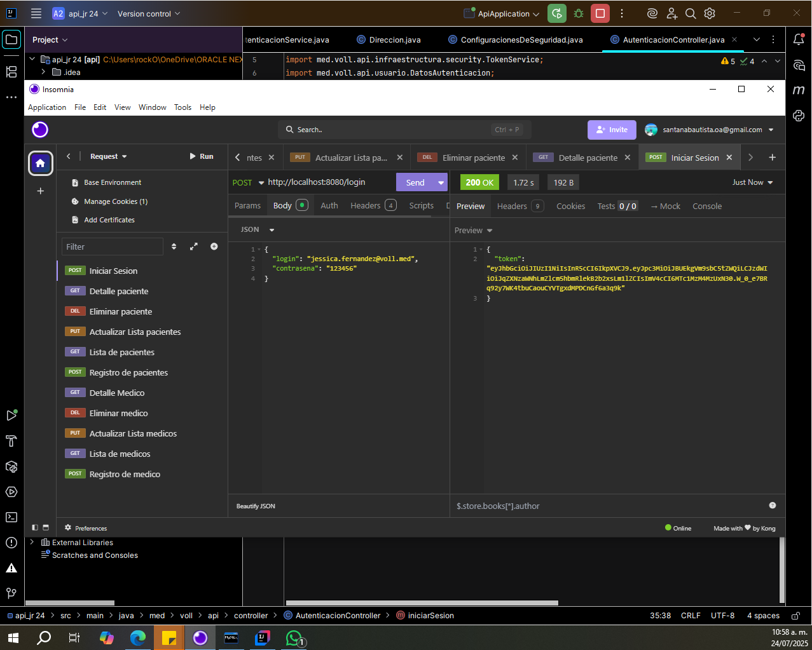Open IntelliJ Version control dropdown

coord(149,13)
